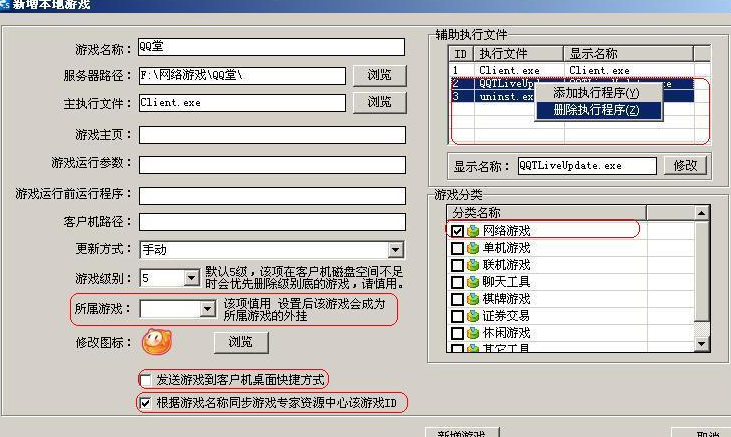731x437 pixels.
Task: Select the 休闲游戏 category label
Action: pyautogui.click(x=506, y=333)
